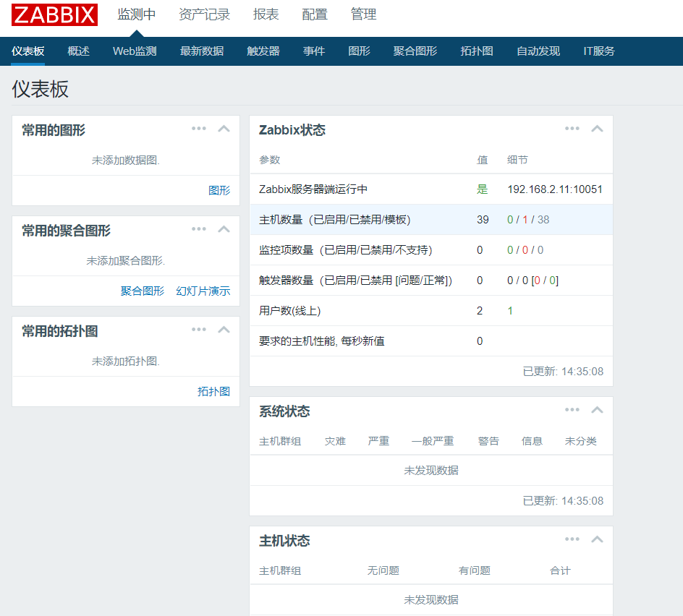The width and height of the screenshot is (683, 616).
Task: Open the 拓扑图 tab in navigation bar
Action: [477, 51]
